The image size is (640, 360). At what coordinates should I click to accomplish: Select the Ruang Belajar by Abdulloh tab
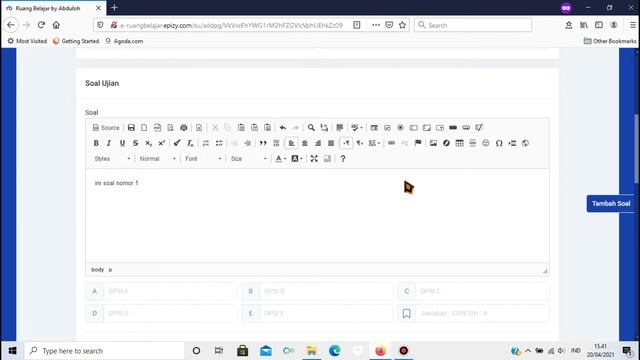click(x=53, y=8)
